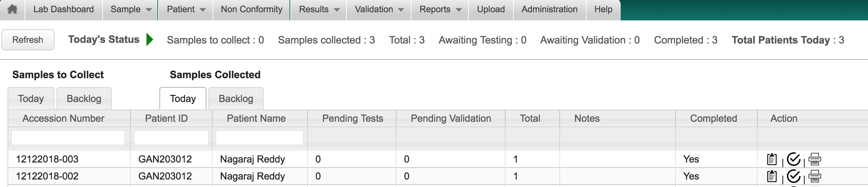
Task: Click 'Awaiting Testing : 0' status
Action: click(x=482, y=40)
